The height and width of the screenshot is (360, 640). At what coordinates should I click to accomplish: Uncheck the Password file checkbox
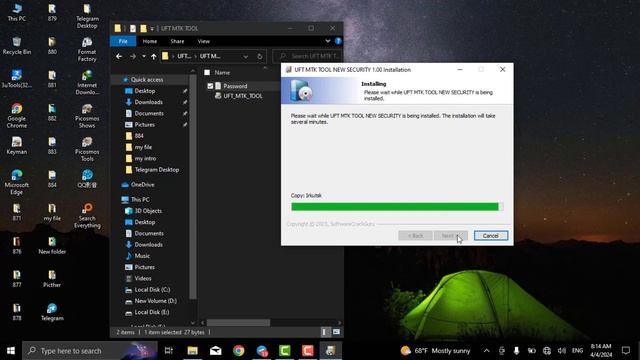(210, 86)
